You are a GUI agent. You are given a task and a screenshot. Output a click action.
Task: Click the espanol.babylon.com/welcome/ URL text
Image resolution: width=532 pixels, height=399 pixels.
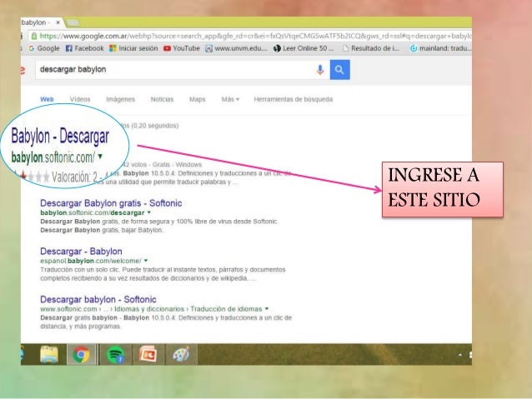[91, 261]
